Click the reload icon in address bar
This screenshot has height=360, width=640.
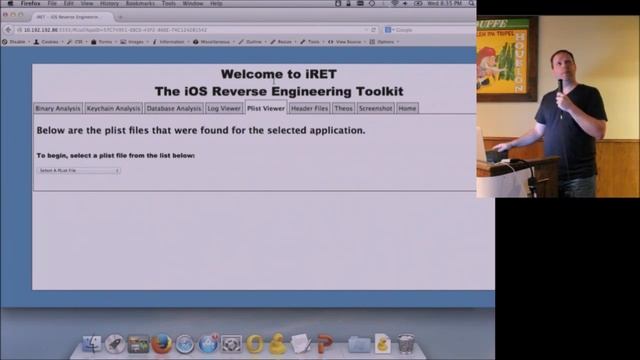pos(373,30)
